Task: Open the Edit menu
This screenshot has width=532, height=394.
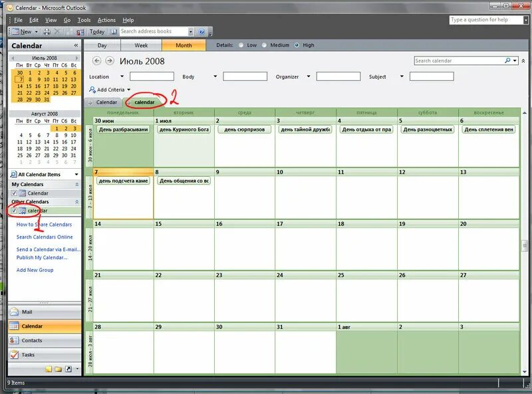Action: 34,20
